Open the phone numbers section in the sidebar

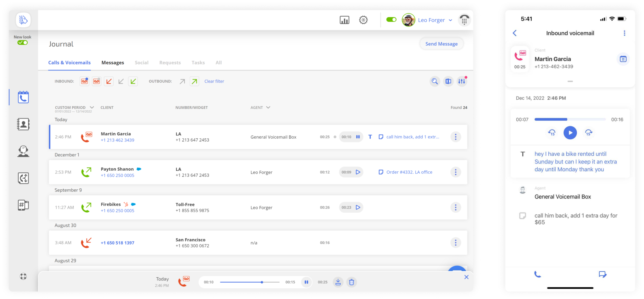[23, 205]
